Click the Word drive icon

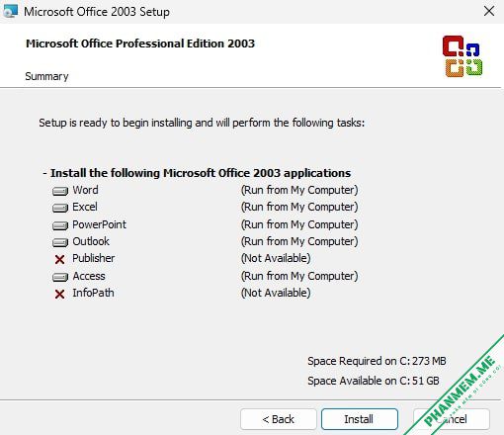pos(60,191)
